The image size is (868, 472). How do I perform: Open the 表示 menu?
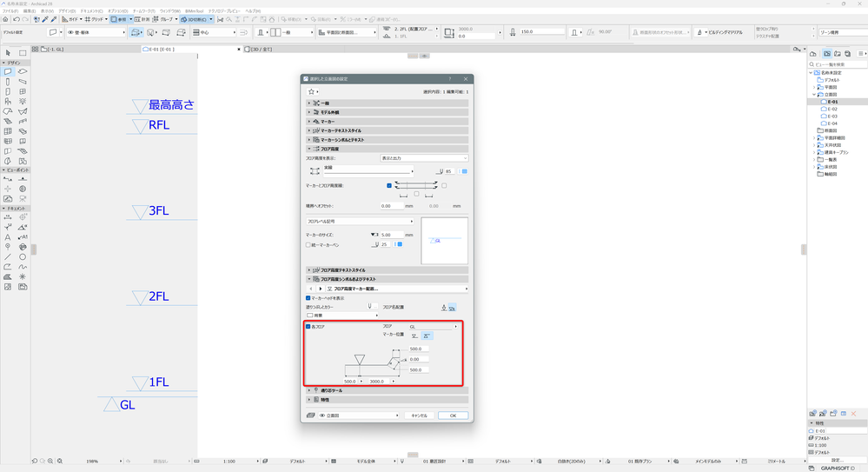[48, 11]
